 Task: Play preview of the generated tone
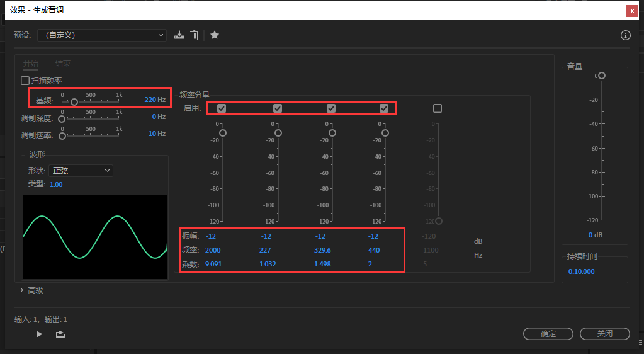(39, 334)
